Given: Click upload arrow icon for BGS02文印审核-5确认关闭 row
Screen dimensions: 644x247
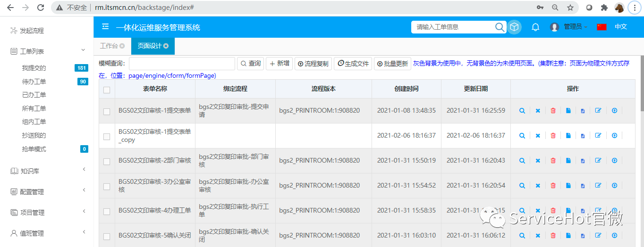Looking at the screenshot, I should [x=614, y=236].
